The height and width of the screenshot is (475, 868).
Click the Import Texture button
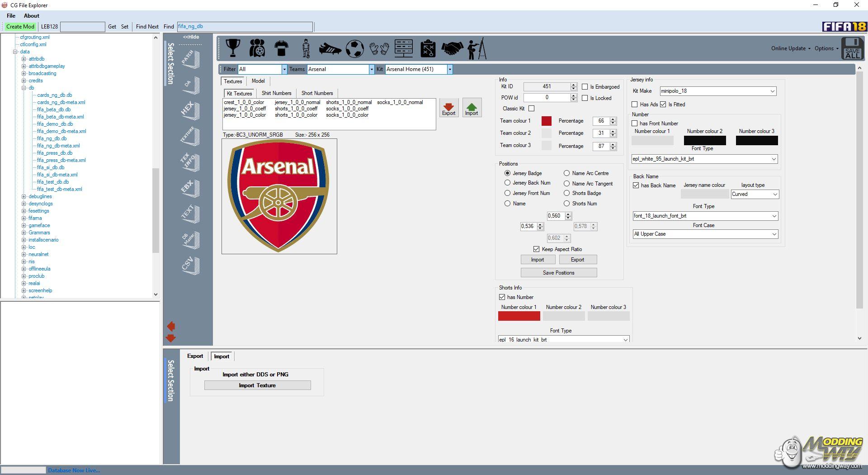pyautogui.click(x=257, y=385)
